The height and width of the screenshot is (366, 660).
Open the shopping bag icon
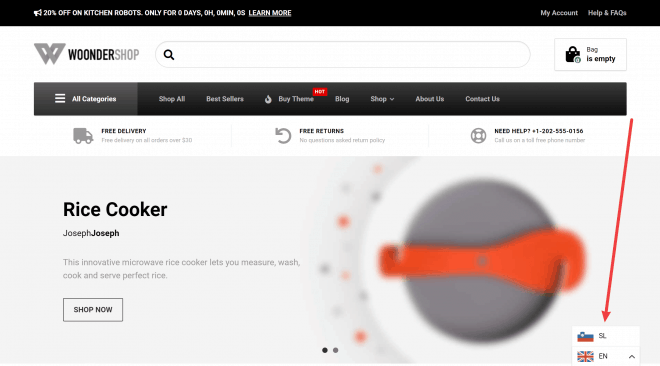click(x=572, y=55)
